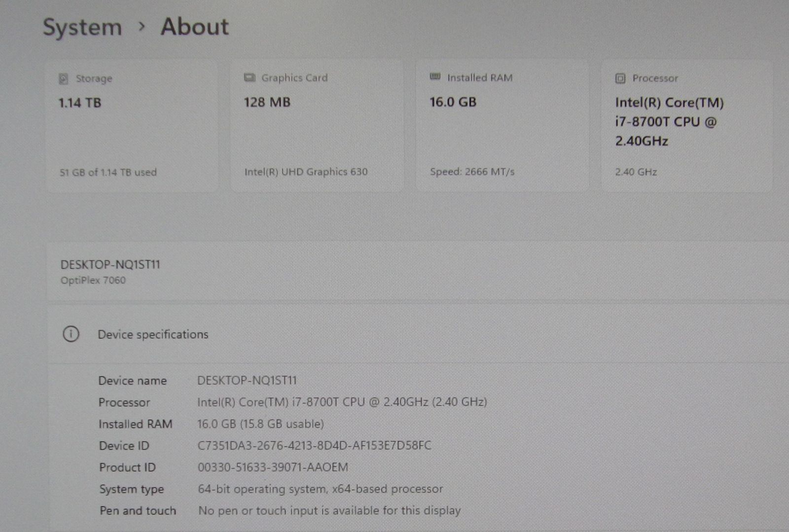Click the System type value in specifications
This screenshot has width=789, height=532.
tap(320, 489)
